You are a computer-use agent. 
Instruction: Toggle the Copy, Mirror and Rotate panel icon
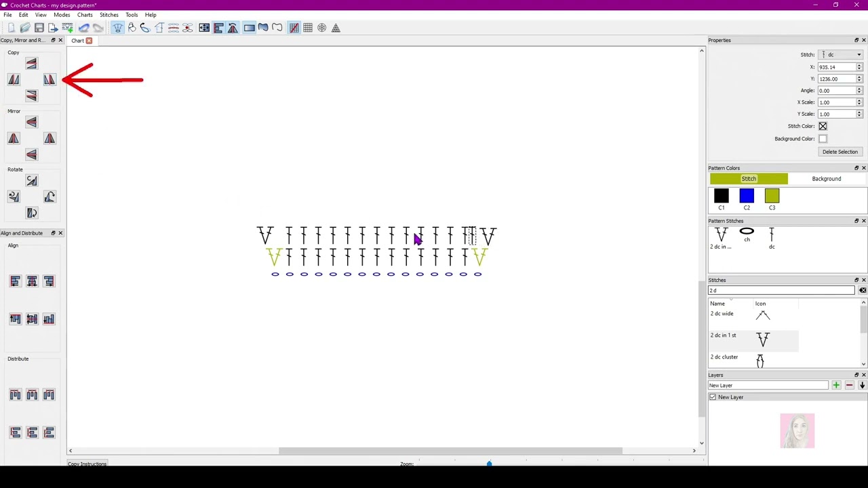(x=233, y=28)
